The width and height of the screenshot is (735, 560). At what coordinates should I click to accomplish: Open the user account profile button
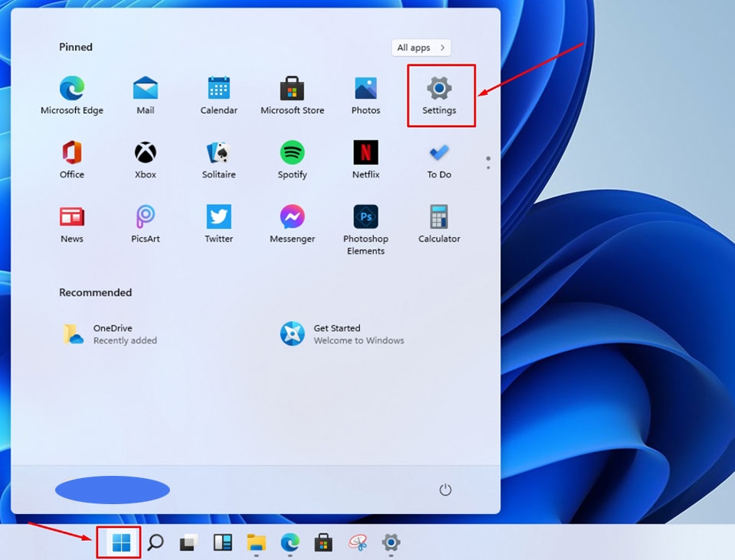(x=113, y=490)
